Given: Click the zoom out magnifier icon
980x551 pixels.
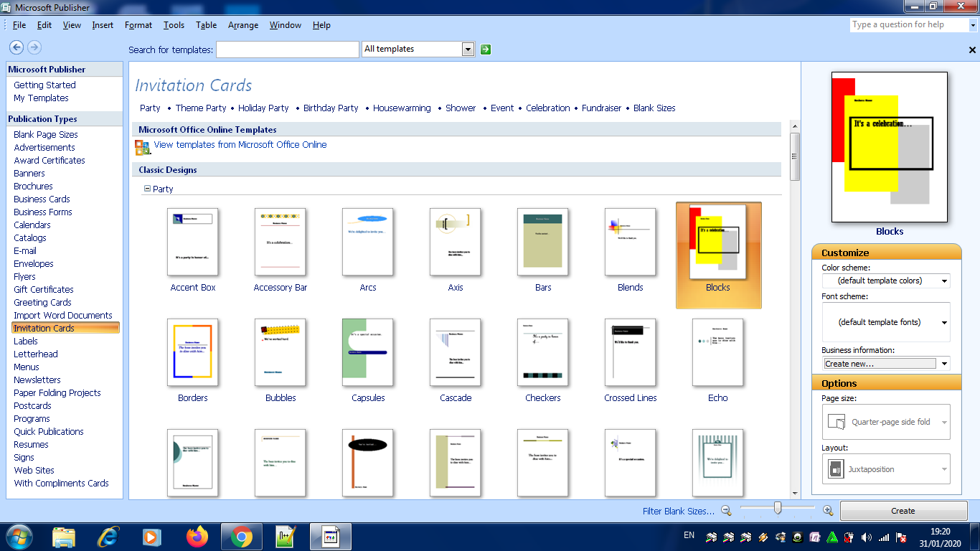Looking at the screenshot, I should tap(726, 510).
